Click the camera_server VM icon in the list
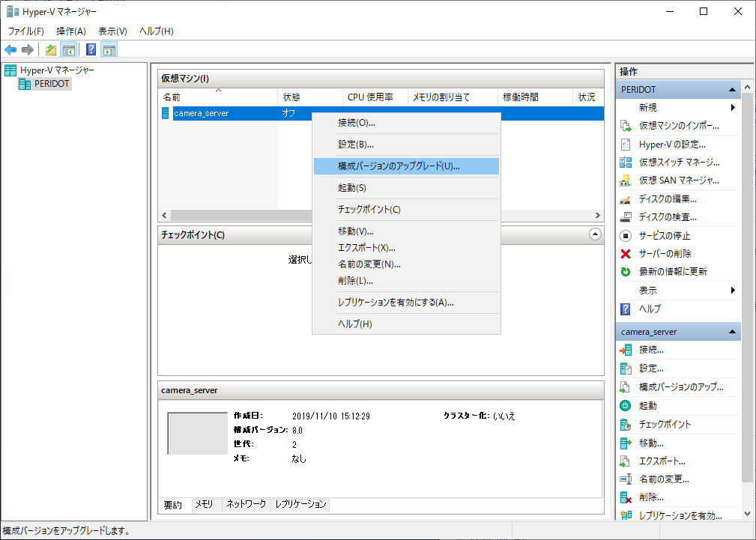The image size is (756, 540). point(166,113)
